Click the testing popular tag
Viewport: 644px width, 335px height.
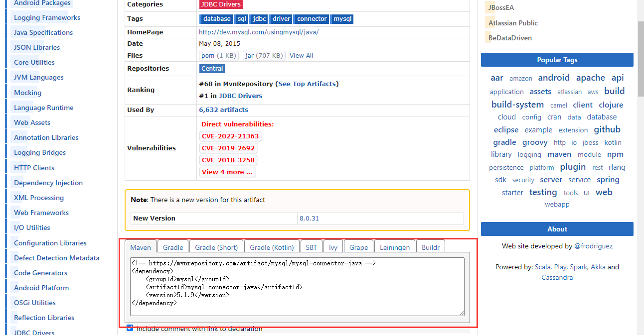pos(543,192)
